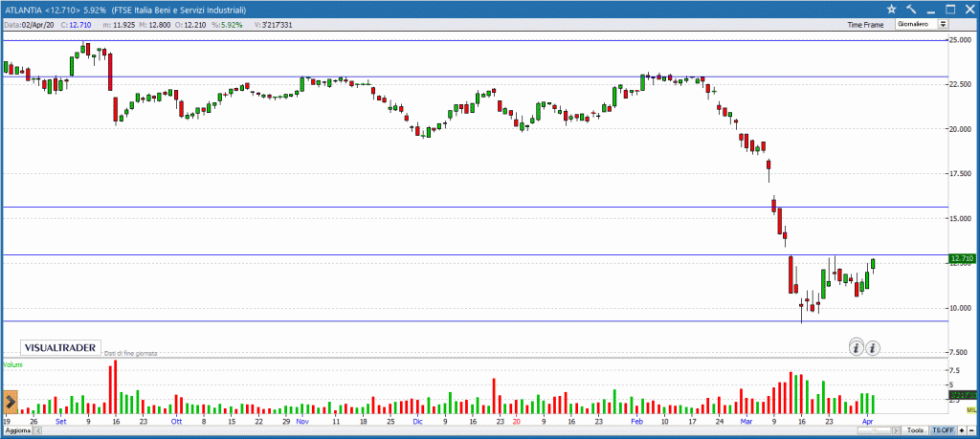This screenshot has height=439, width=980.
Task: Open the Time Frame Giornaliero dropdown
Action: (923, 24)
